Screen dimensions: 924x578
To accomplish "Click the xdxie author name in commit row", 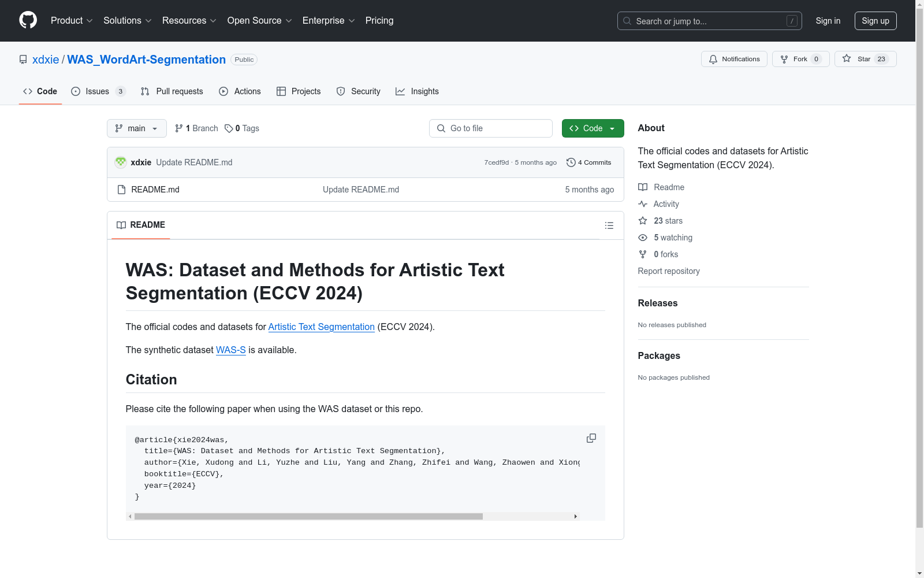I will click(x=141, y=162).
